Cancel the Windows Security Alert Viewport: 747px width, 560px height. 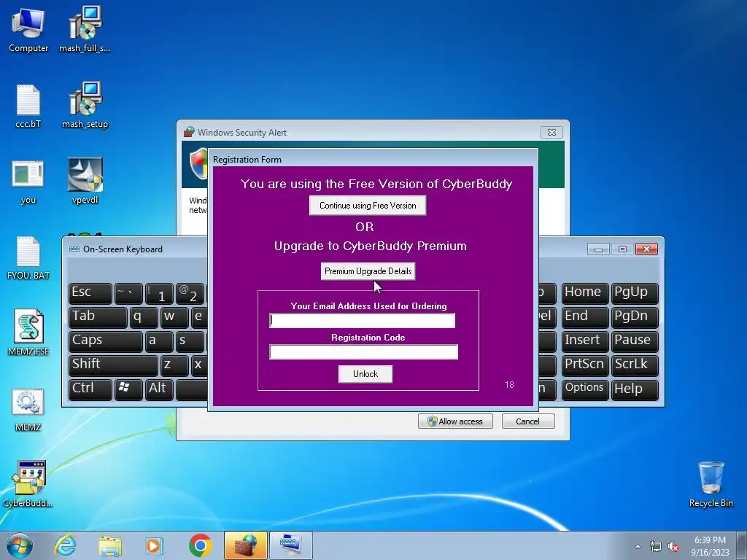(x=528, y=421)
